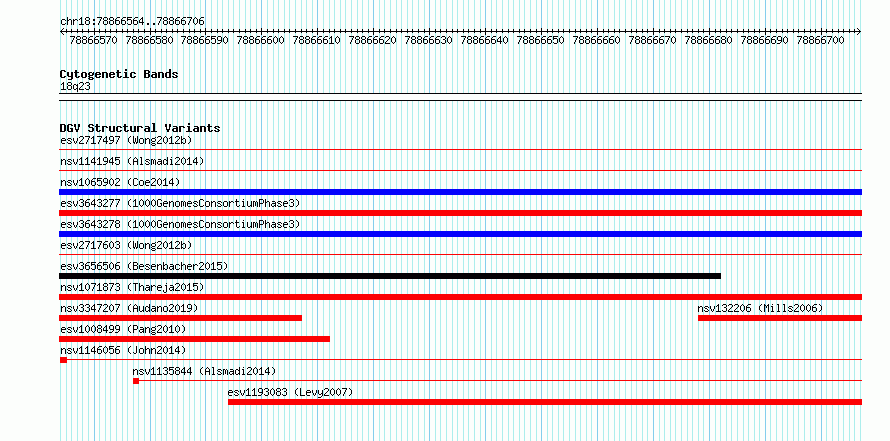Click the esv2717603 (Wong2012b) label
The width and height of the screenshot is (890, 441).
click(x=126, y=245)
